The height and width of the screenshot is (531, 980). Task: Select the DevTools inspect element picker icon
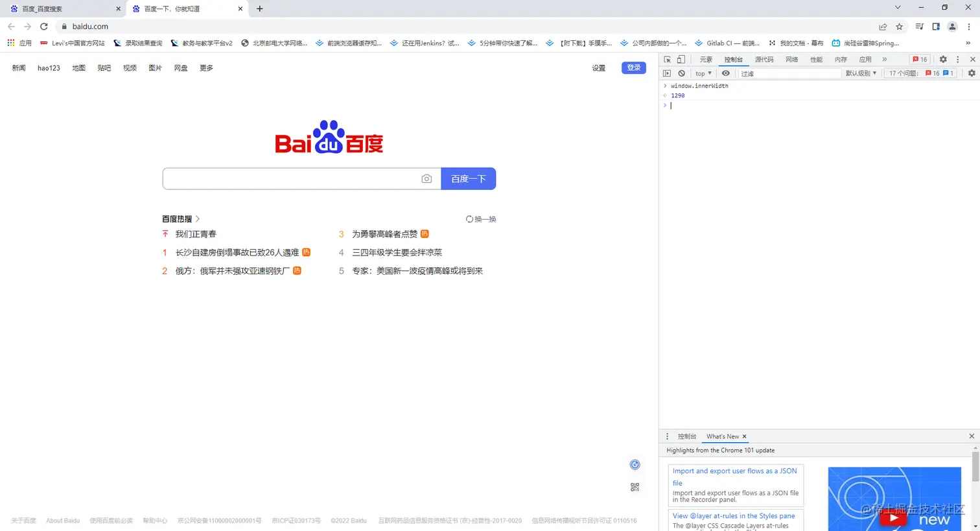pyautogui.click(x=668, y=59)
